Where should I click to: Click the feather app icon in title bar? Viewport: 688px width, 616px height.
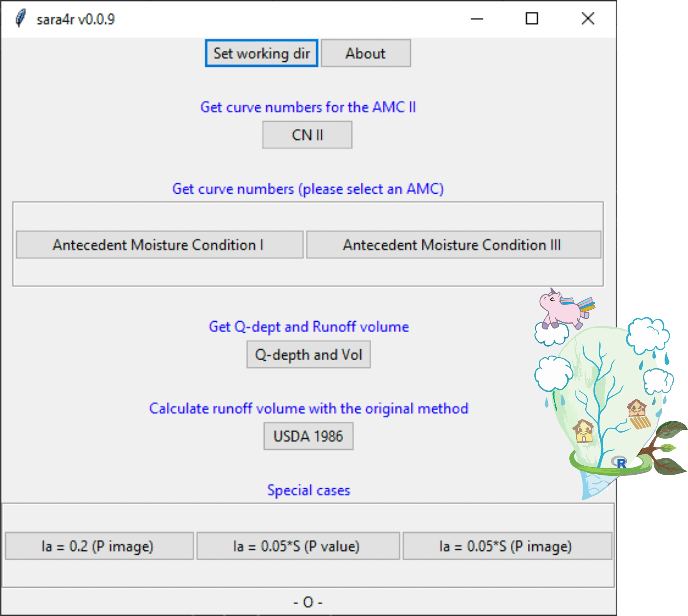pyautogui.click(x=20, y=18)
